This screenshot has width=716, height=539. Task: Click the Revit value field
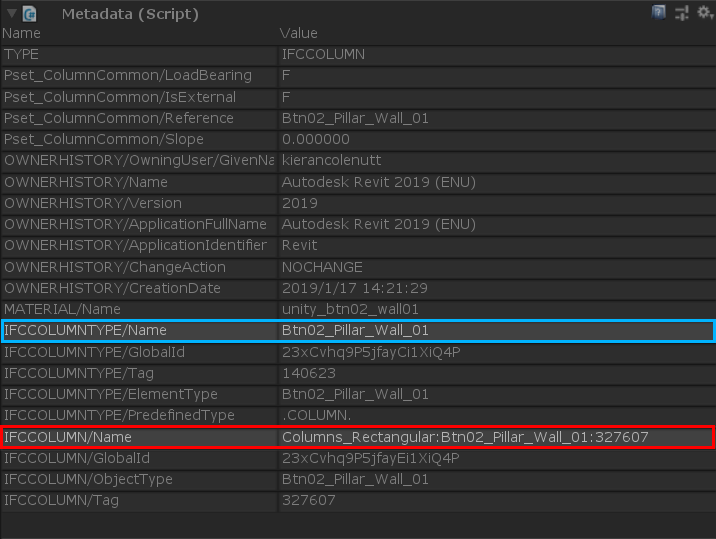coord(497,245)
